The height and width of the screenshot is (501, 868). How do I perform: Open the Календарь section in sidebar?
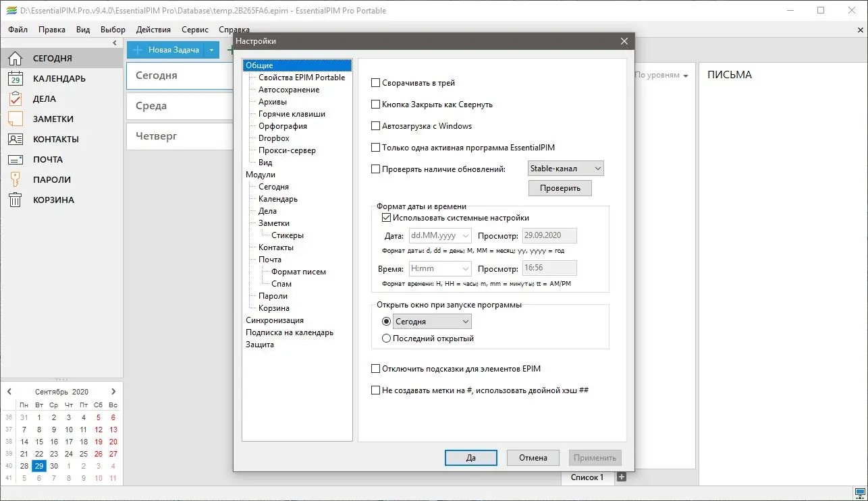(61, 78)
